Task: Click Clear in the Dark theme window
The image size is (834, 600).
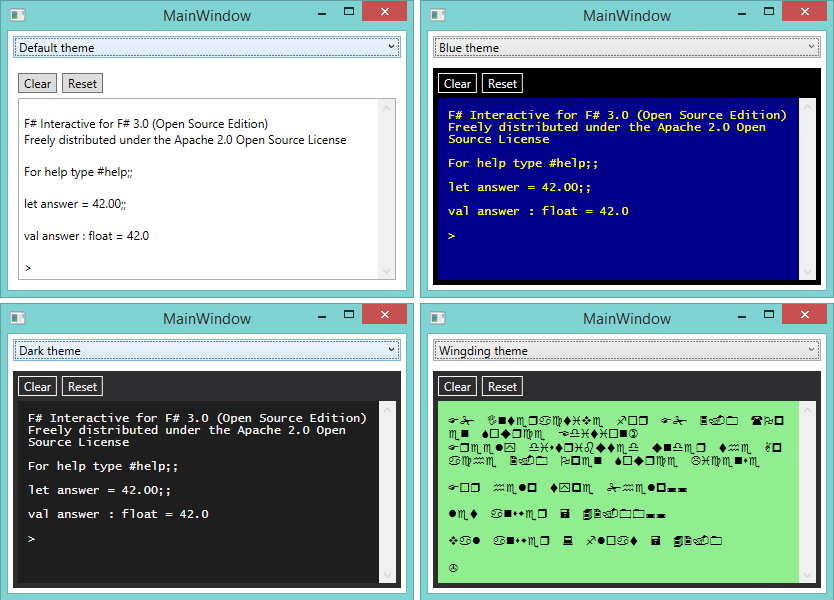Action: (37, 387)
